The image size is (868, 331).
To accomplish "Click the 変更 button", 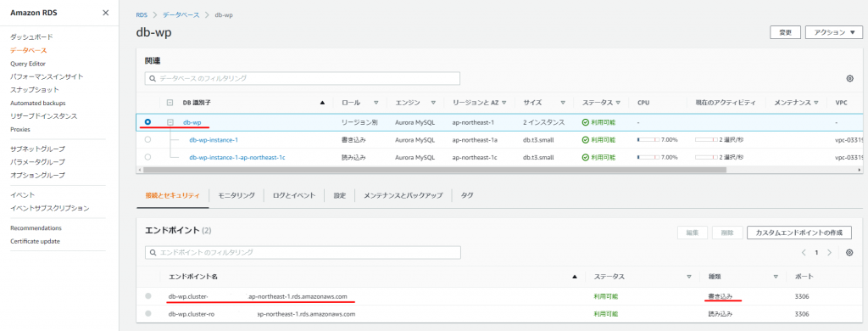I will coord(785,32).
